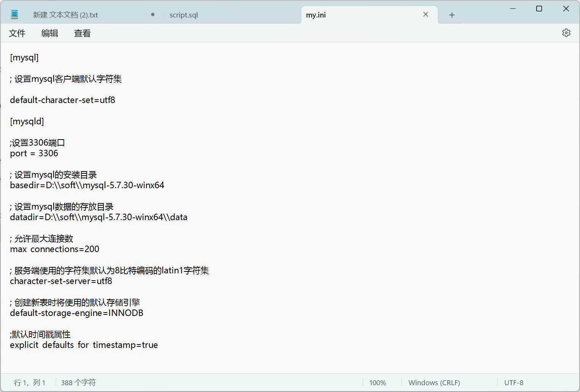Image resolution: width=580 pixels, height=392 pixels.
Task: Minimize the Notepad window
Action: tap(513, 8)
